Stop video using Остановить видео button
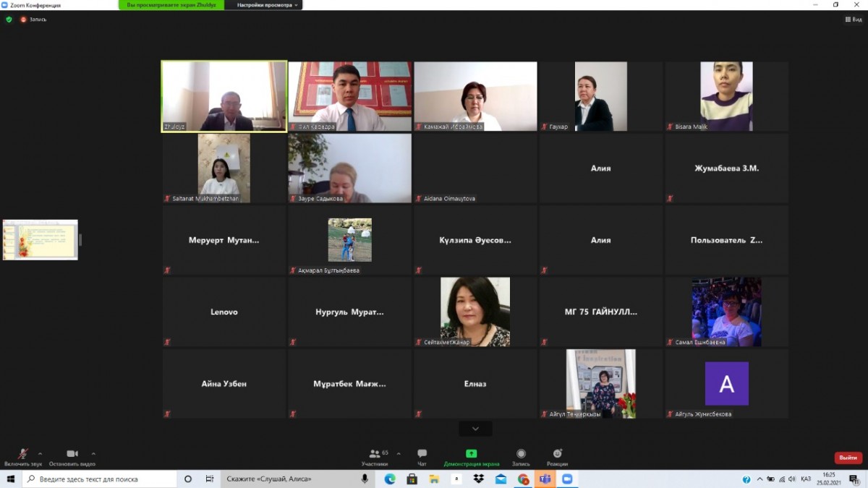The image size is (868, 488). coord(72,455)
